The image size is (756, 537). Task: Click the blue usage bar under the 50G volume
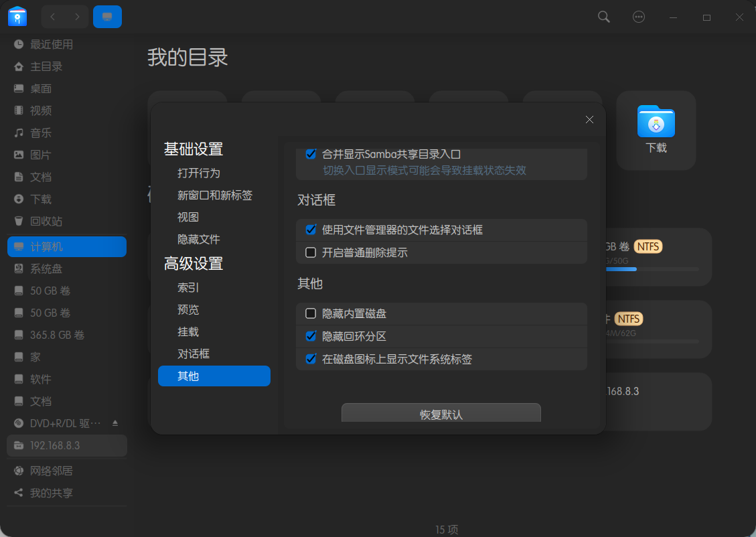click(x=621, y=269)
